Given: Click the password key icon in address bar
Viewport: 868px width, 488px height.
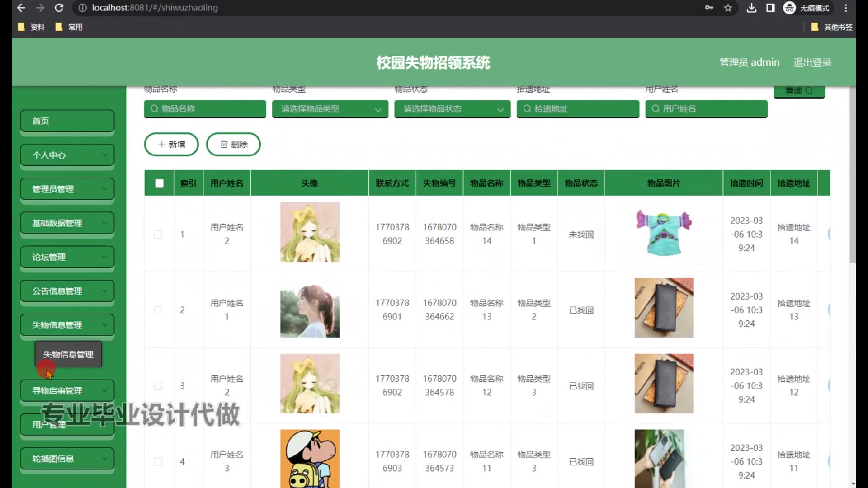Looking at the screenshot, I should coord(709,8).
